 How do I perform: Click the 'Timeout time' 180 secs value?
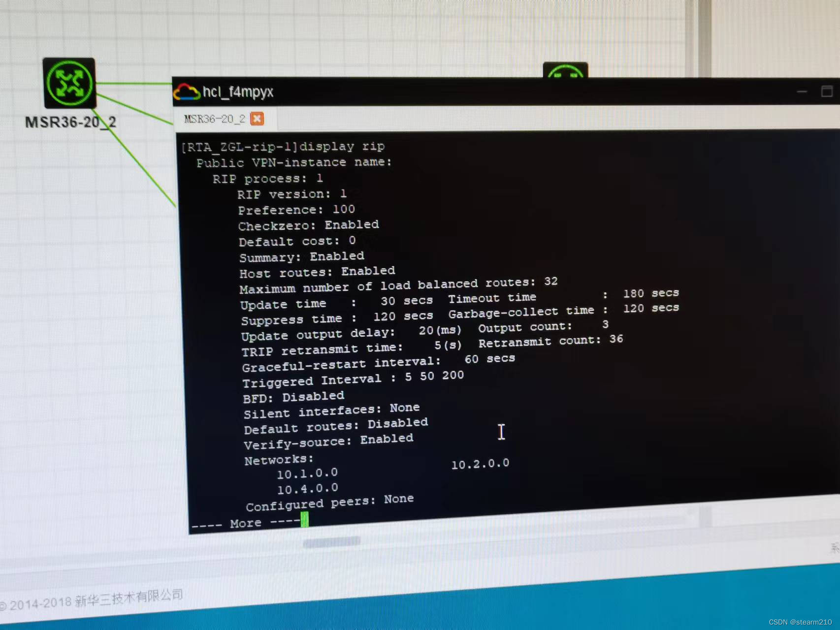pos(651,293)
